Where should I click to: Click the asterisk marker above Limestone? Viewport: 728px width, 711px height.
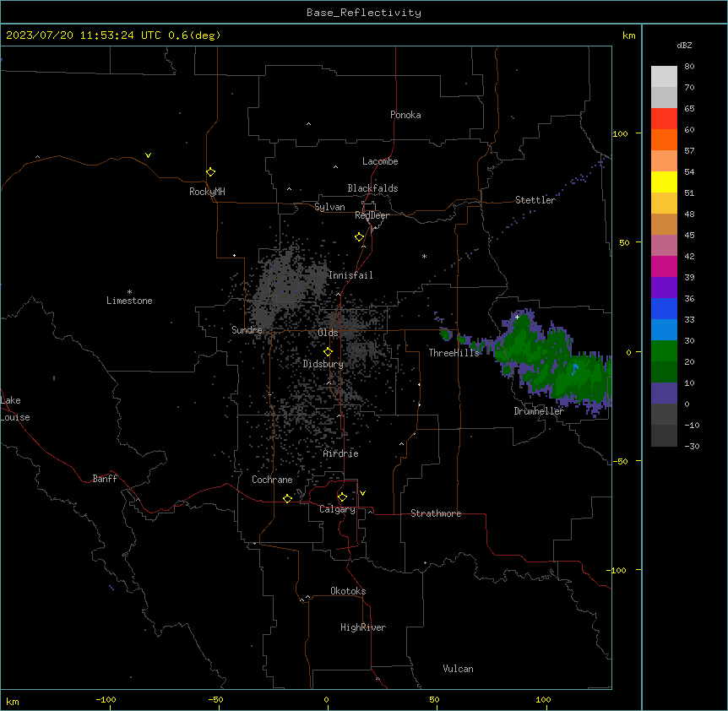point(129,291)
